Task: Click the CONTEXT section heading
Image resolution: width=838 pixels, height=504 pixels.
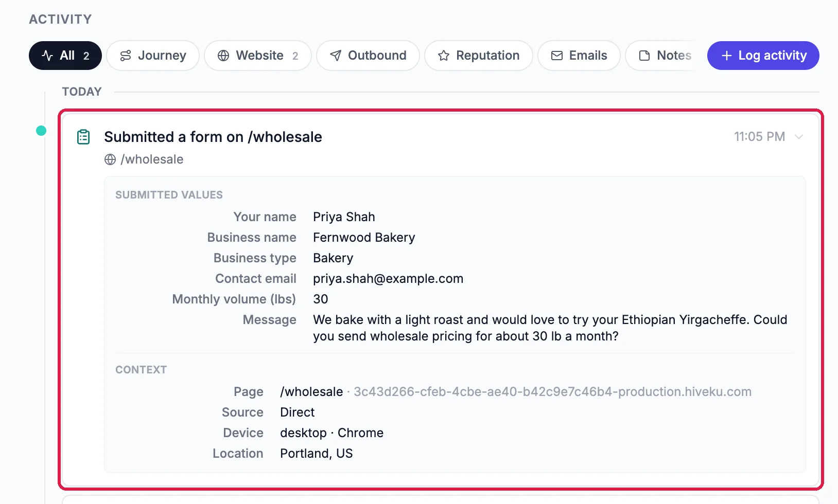Action: pos(141,370)
